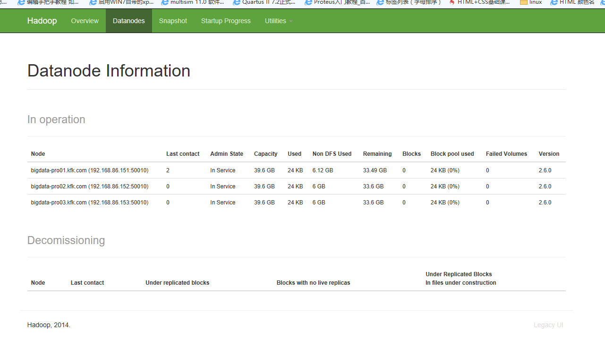Switch to the Snapshot tab
605x364 pixels.
click(x=173, y=21)
